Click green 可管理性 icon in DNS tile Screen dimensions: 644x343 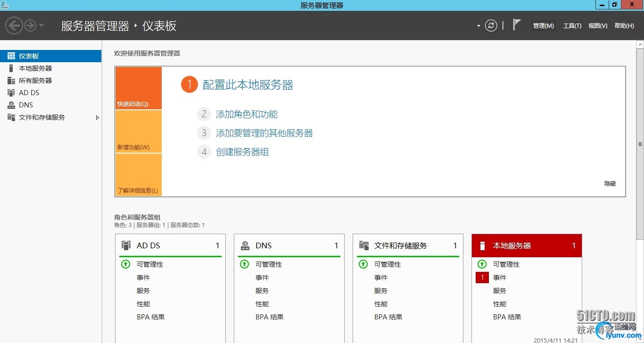click(x=244, y=264)
